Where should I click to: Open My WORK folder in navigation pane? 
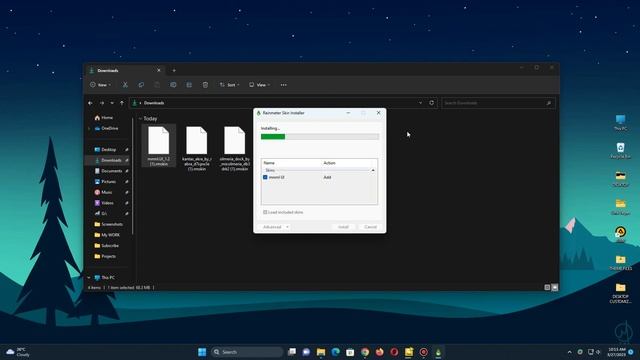click(107, 235)
